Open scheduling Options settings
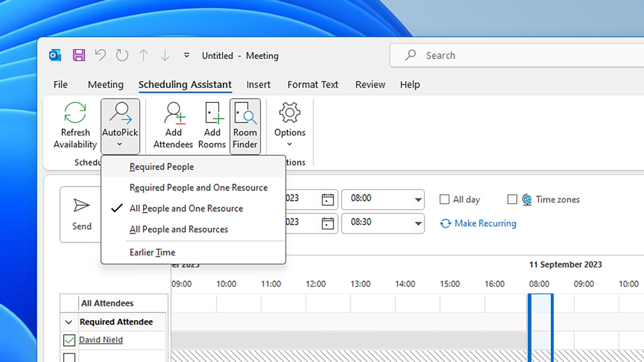The width and height of the screenshot is (644, 362). [289, 125]
